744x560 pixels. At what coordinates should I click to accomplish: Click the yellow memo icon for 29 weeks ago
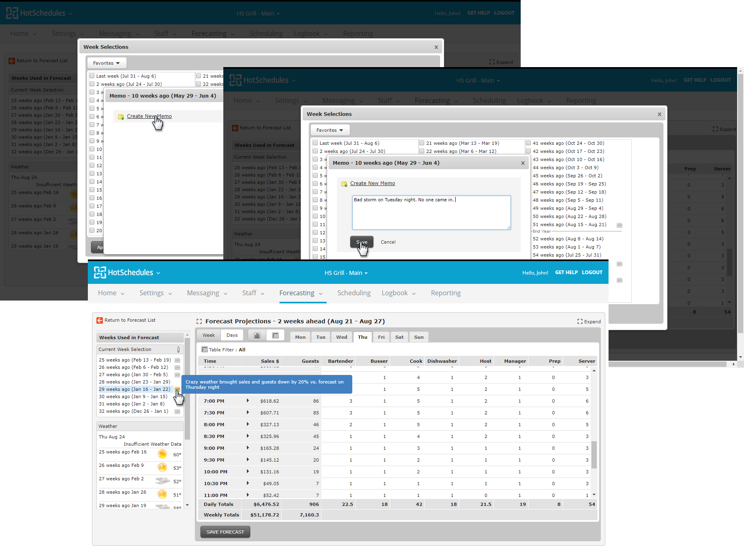(x=177, y=389)
